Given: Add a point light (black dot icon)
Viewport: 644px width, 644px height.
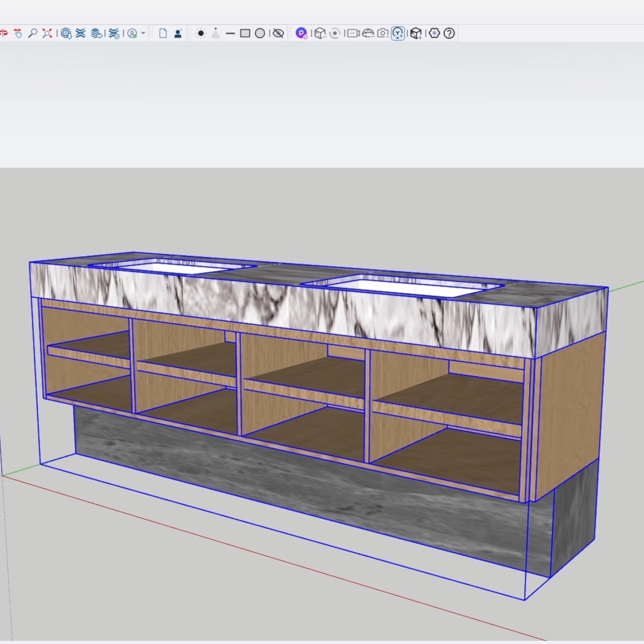Looking at the screenshot, I should pyautogui.click(x=201, y=33).
